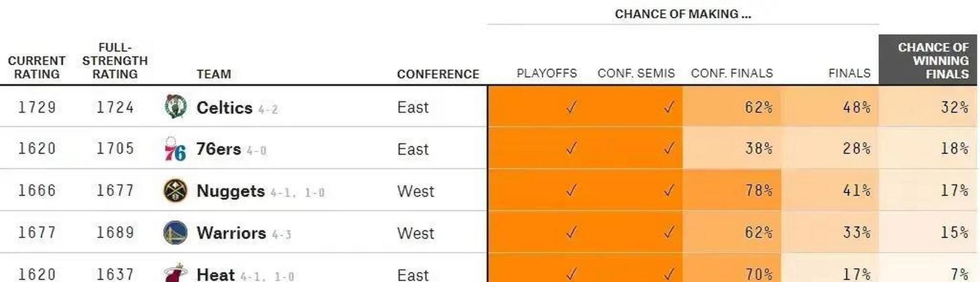Viewport: 980px width, 282px height.
Task: Click the Celtics playoffs checkmark
Action: point(571,107)
